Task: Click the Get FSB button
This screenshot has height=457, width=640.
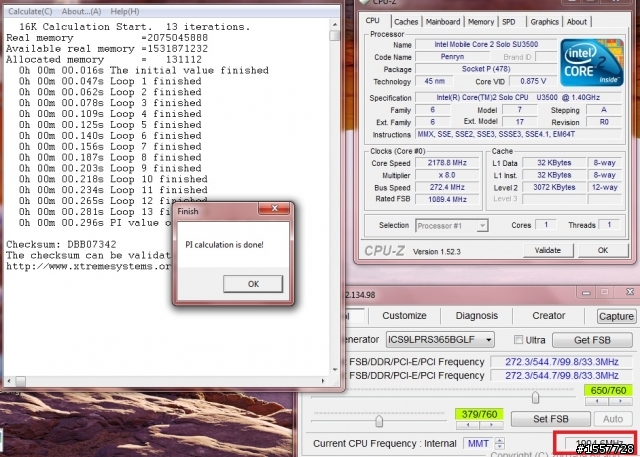Action: point(592,340)
